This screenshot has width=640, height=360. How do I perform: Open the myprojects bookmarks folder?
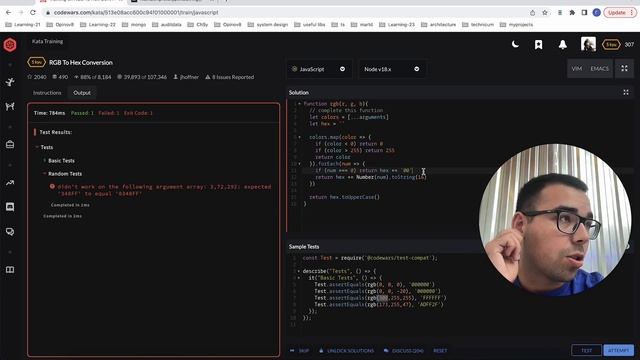[516, 24]
